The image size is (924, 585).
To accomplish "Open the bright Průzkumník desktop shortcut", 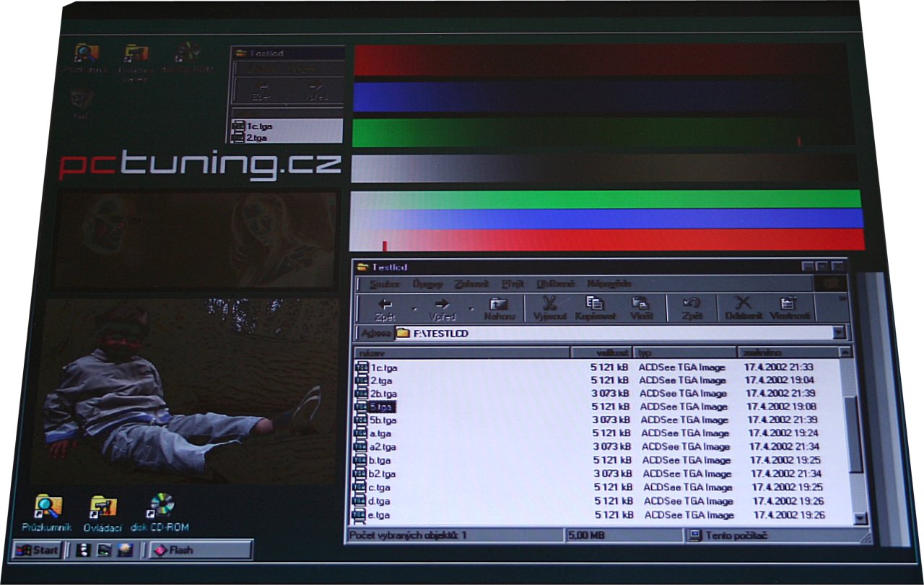I will coord(48,507).
